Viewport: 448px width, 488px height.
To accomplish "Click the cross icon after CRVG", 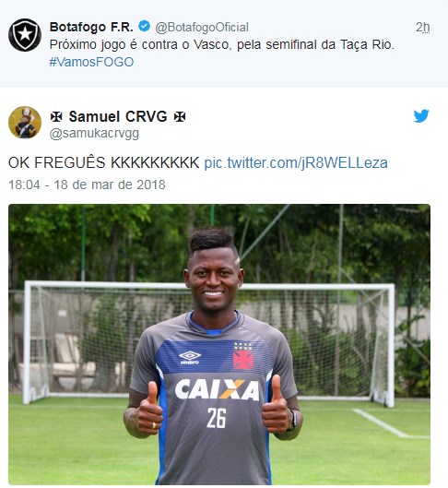I will pos(180,117).
